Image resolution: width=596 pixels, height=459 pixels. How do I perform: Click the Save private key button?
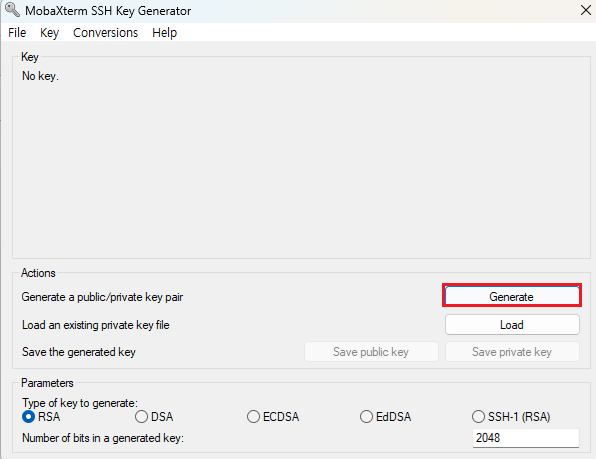[512, 352]
